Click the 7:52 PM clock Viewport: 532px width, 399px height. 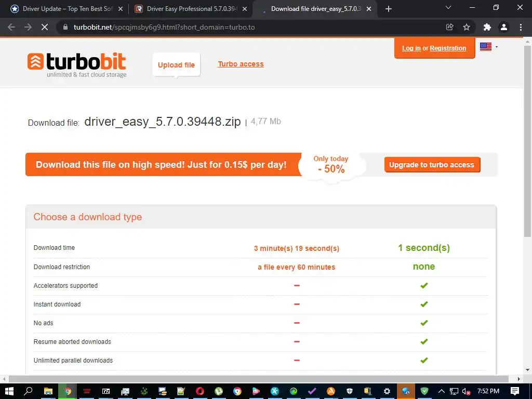(488, 391)
